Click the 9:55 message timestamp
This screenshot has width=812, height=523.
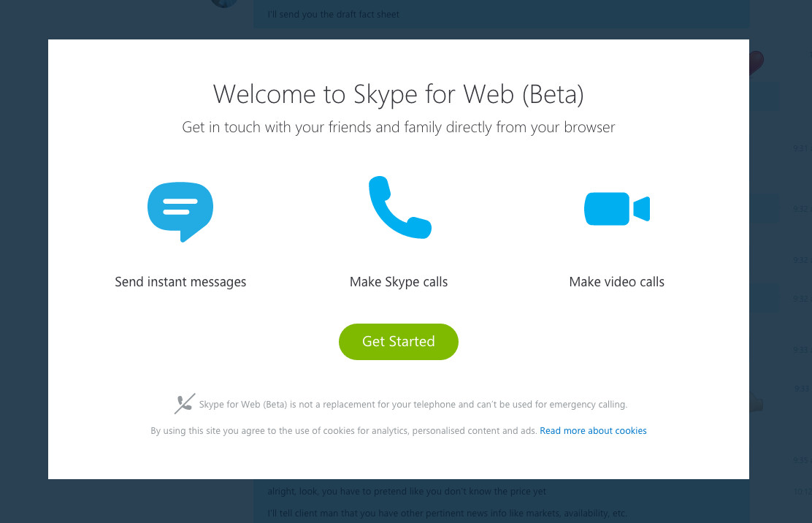802,460
